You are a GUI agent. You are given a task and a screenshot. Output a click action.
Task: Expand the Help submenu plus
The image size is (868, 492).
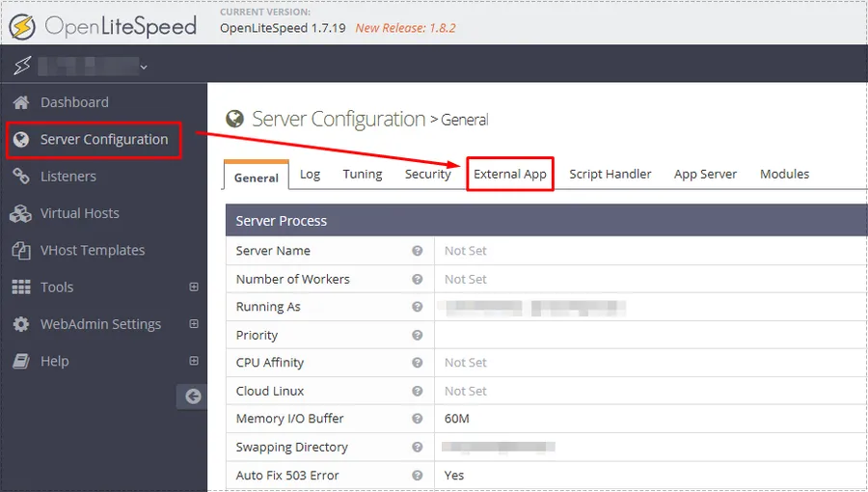tap(194, 360)
